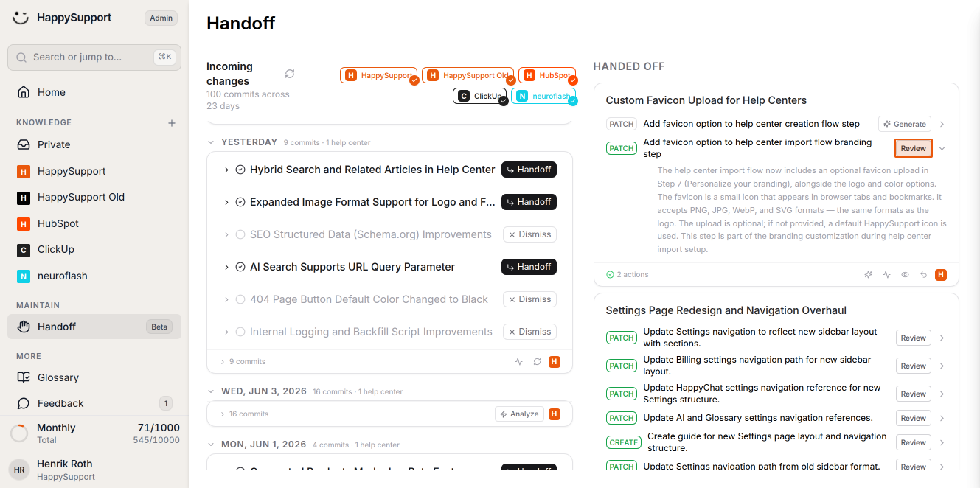Toggle the SEO Structured Data circle checkbox
This screenshot has width=980, height=488.
point(240,234)
